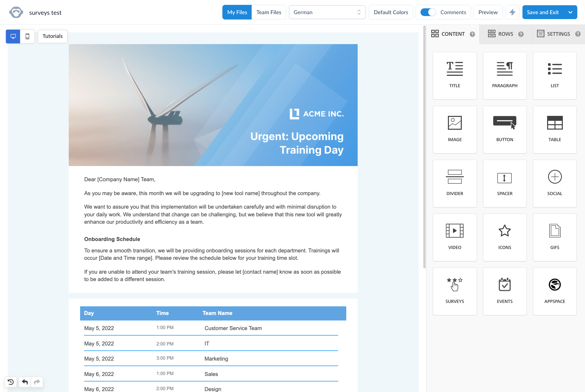Click the 'Day' table column header

89,313
